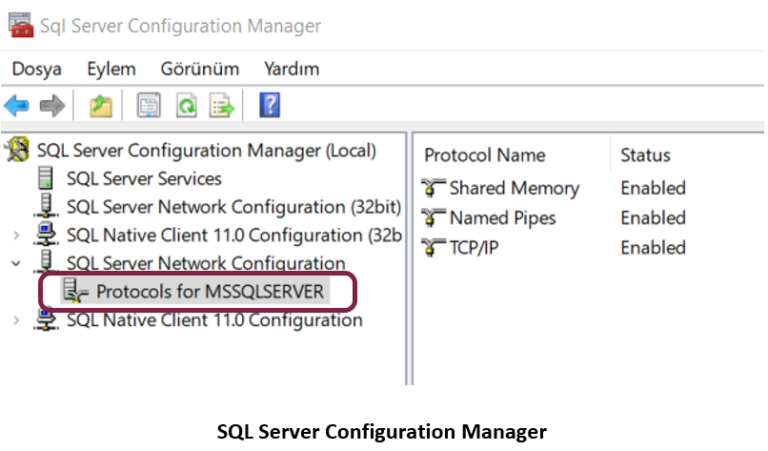Screen dimensions: 768x451
Task: Open the Görünüm menu
Action: pos(200,69)
